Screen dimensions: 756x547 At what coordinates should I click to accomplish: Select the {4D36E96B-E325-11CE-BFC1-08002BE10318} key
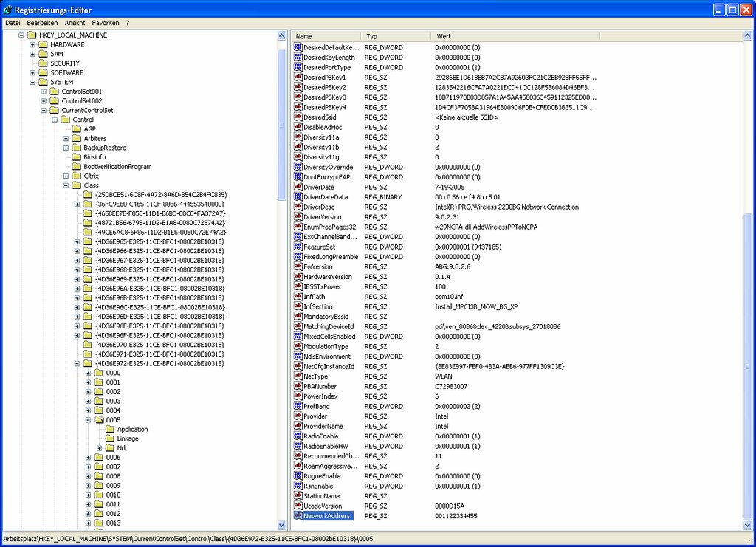[x=159, y=297]
